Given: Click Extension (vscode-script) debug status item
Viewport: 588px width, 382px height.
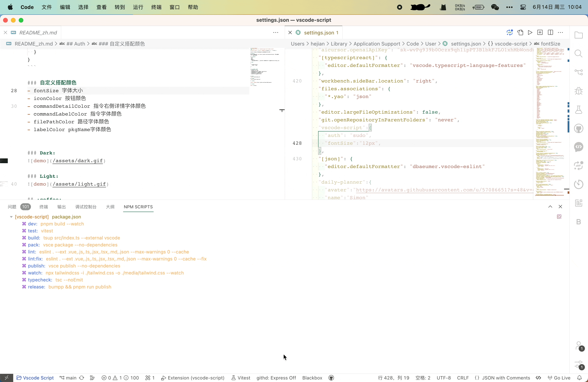Looking at the screenshot, I should [x=193, y=378].
